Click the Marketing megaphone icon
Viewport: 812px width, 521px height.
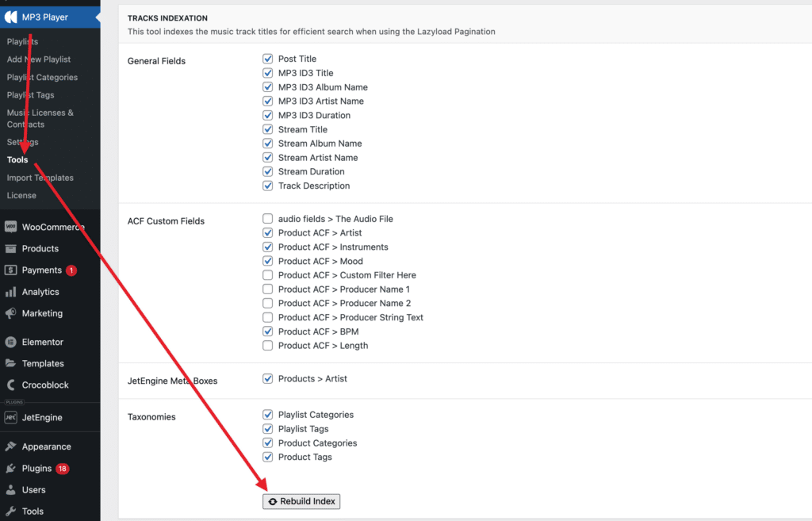(10, 313)
